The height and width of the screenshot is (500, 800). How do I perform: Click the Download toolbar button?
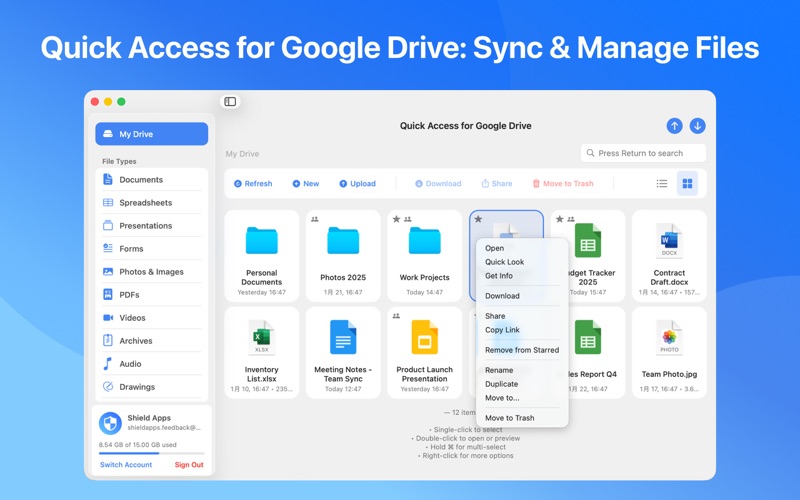pyautogui.click(x=438, y=183)
